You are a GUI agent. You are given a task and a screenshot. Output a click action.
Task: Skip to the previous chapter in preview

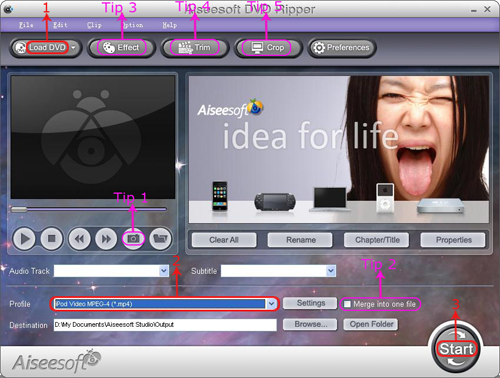79,239
